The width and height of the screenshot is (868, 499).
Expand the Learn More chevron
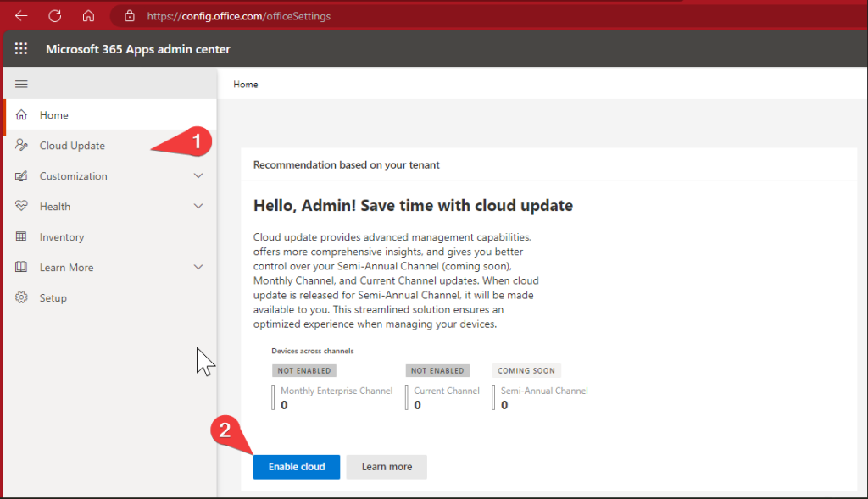pos(198,267)
